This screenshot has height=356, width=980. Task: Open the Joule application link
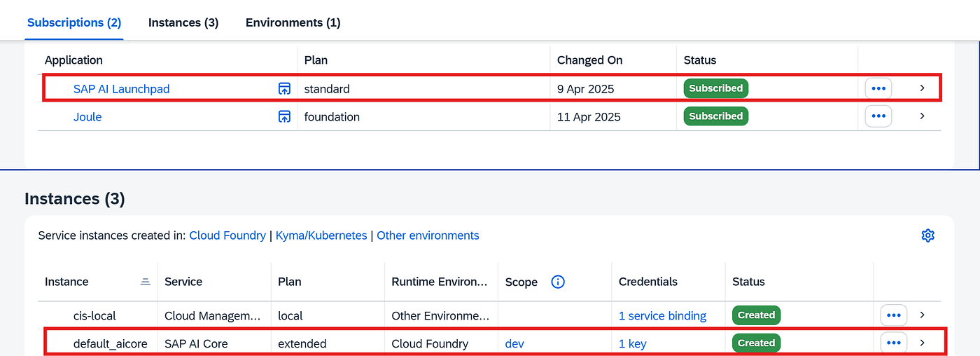[x=87, y=117]
